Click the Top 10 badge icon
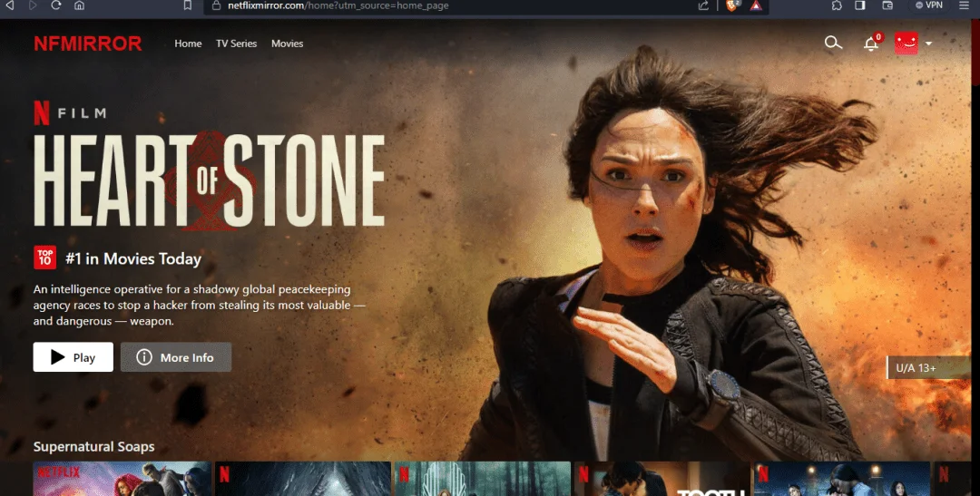980x496 pixels. click(45, 258)
